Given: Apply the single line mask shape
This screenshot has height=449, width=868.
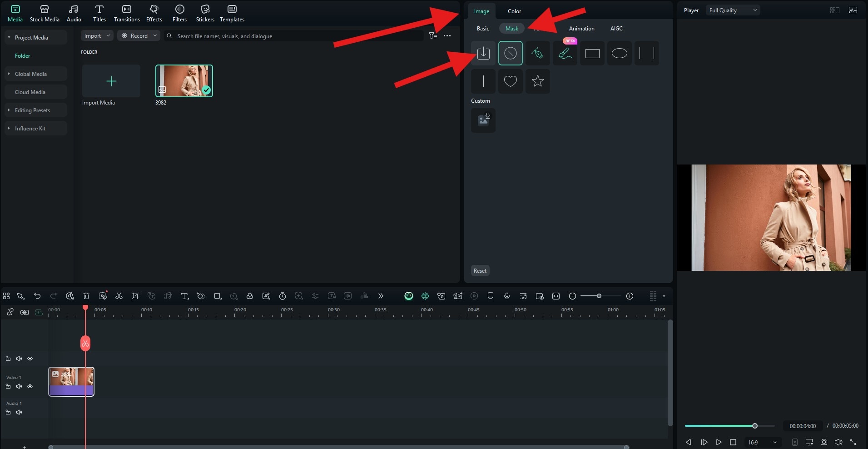Looking at the screenshot, I should pyautogui.click(x=483, y=81).
